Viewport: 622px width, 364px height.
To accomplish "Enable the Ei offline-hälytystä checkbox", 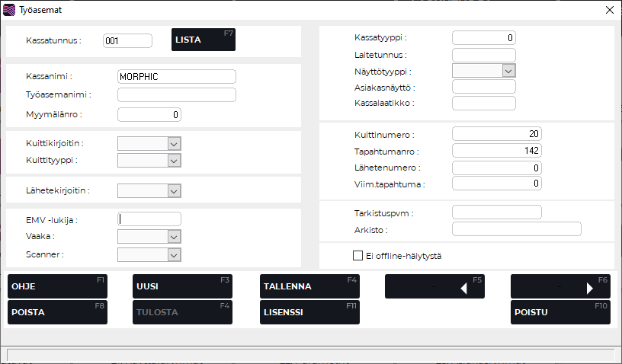I will click(x=357, y=256).
